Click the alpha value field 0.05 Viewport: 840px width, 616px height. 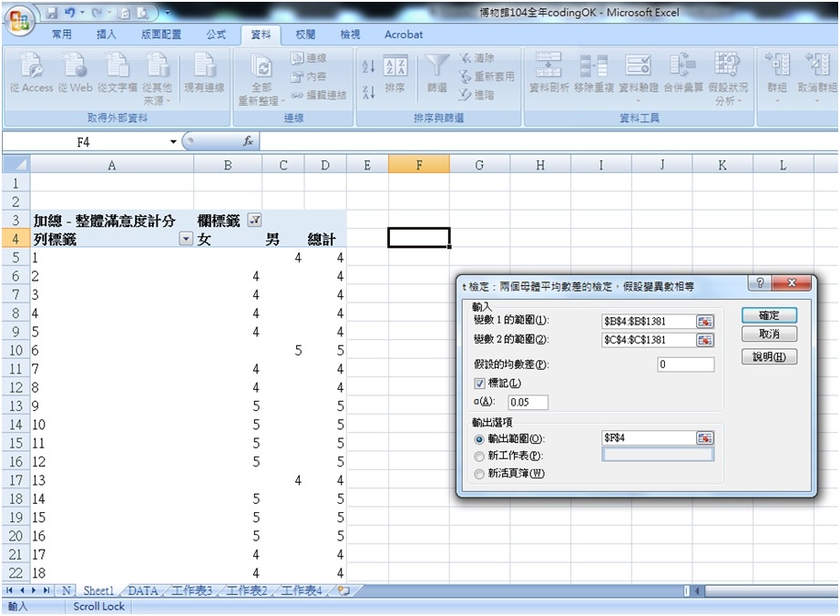click(x=528, y=402)
